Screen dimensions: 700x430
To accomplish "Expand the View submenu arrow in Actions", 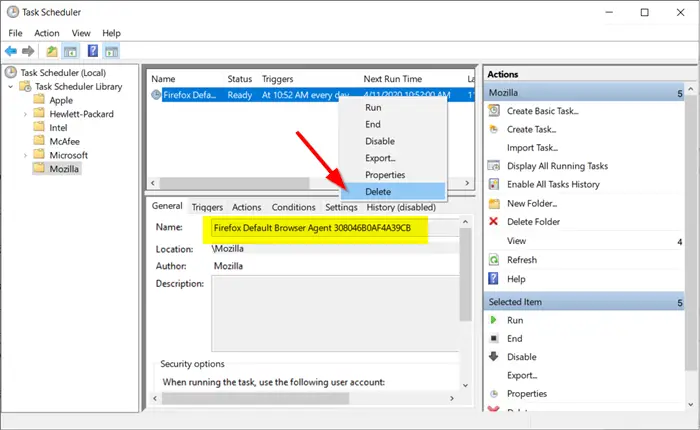I will click(679, 242).
